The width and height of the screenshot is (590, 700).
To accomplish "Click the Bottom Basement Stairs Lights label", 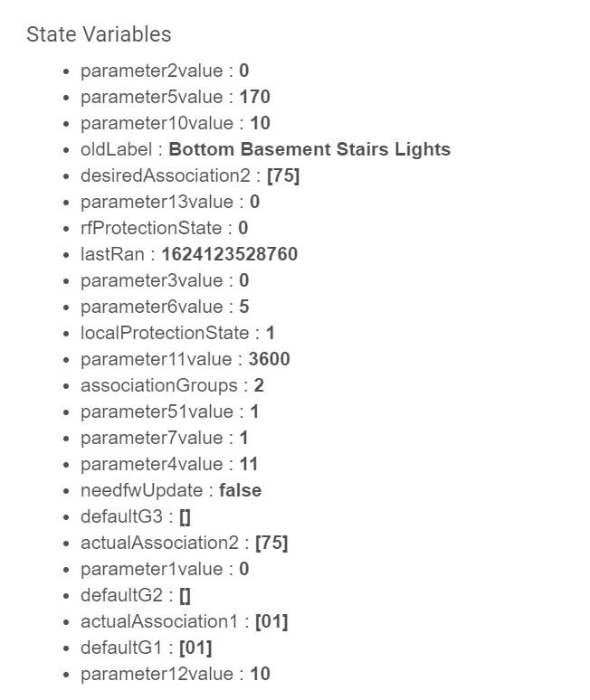I will (309, 149).
